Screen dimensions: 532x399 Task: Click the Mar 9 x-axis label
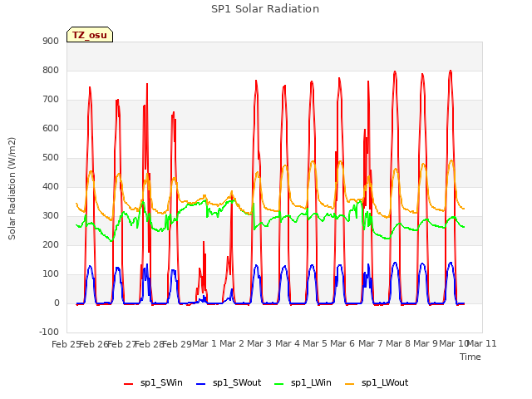[426, 344]
